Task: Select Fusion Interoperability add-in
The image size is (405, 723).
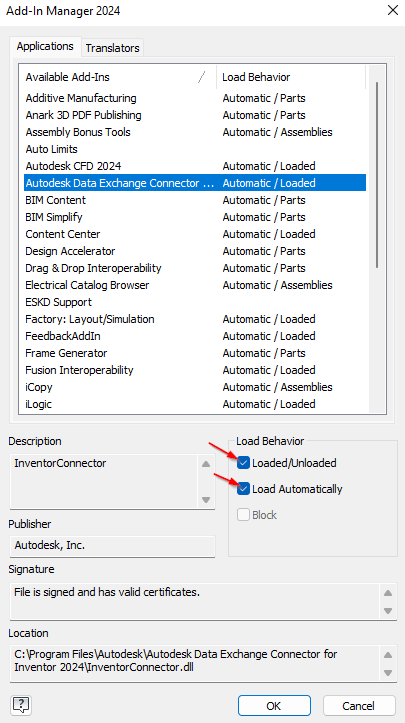Action: 195,370
